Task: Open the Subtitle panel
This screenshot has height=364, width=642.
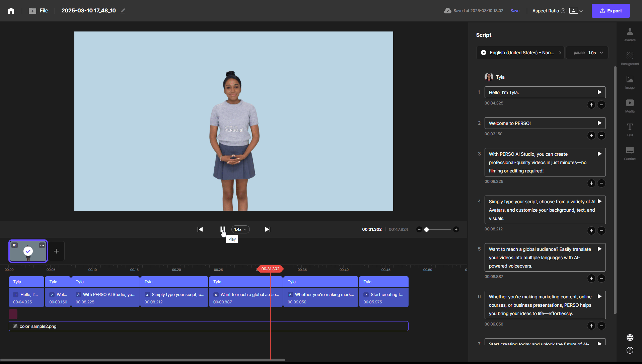Action: (x=630, y=153)
